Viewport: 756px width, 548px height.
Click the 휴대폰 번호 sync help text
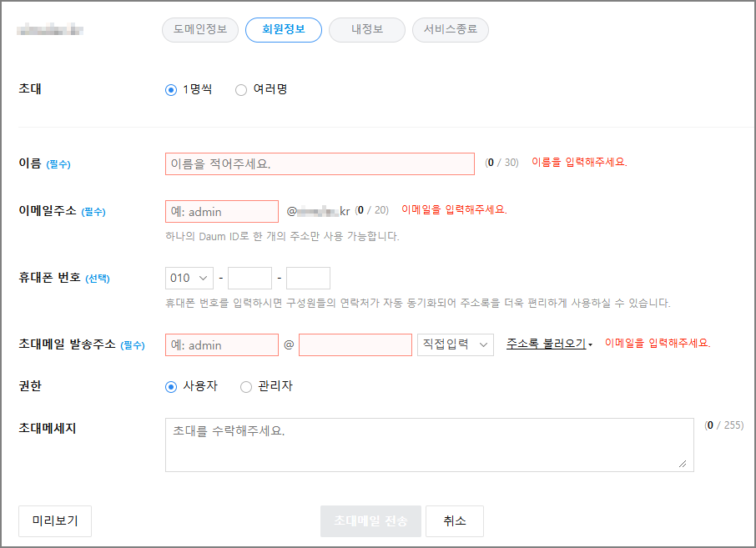tap(417, 303)
